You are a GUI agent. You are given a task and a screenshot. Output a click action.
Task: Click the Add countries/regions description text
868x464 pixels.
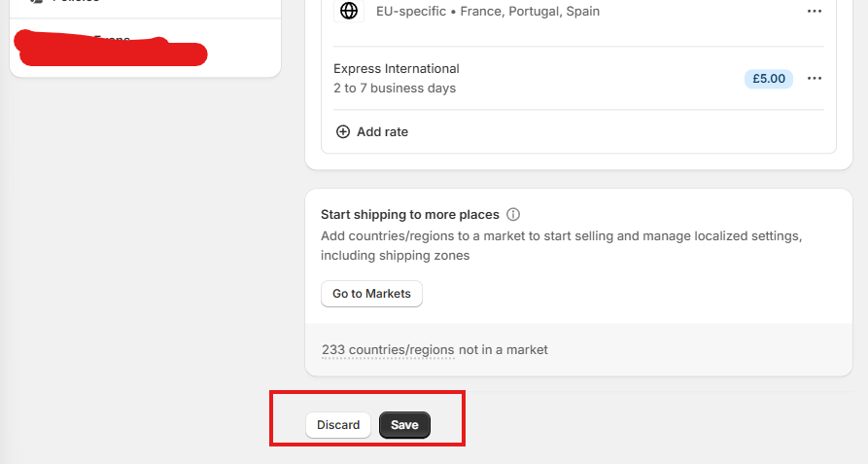pyautogui.click(x=561, y=245)
